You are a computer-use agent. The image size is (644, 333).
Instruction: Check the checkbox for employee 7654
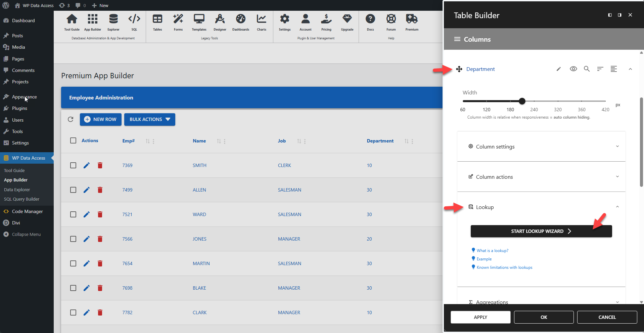pos(73,263)
